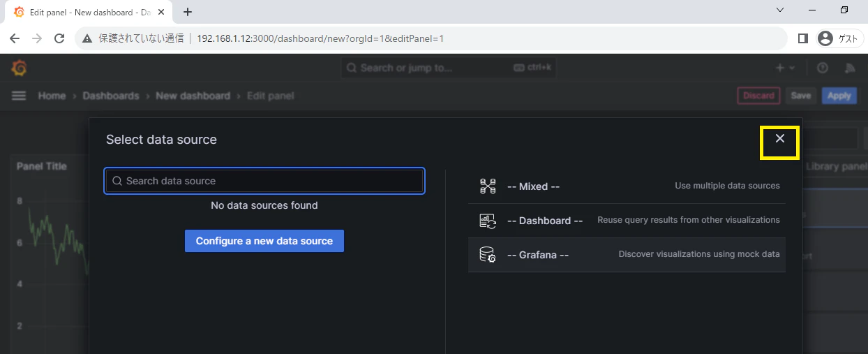868x354 pixels.
Task: Click the browser address bar URL
Action: coord(320,38)
